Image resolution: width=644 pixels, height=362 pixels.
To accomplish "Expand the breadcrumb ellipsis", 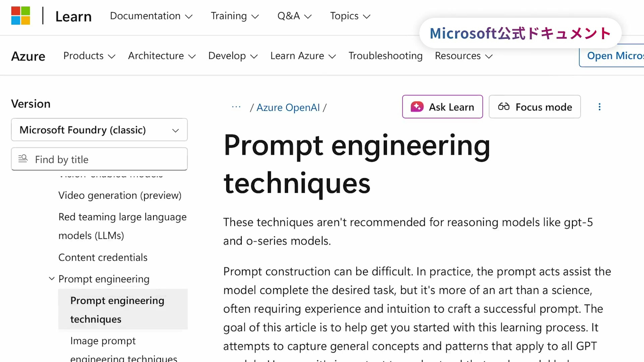I will click(236, 107).
